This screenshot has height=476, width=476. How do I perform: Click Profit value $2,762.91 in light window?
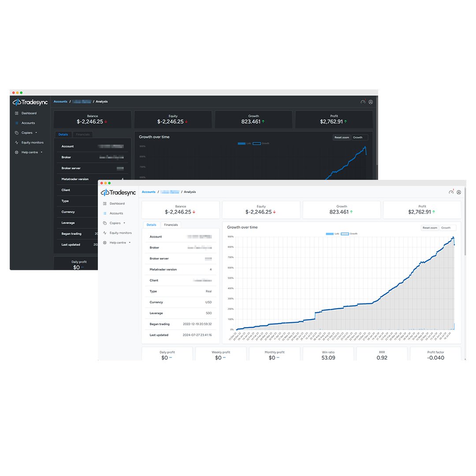point(420,212)
